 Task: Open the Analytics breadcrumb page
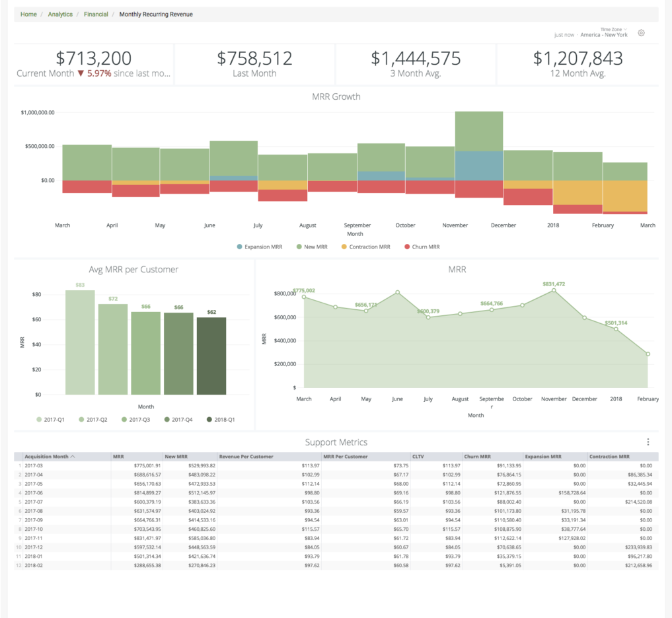tap(60, 13)
